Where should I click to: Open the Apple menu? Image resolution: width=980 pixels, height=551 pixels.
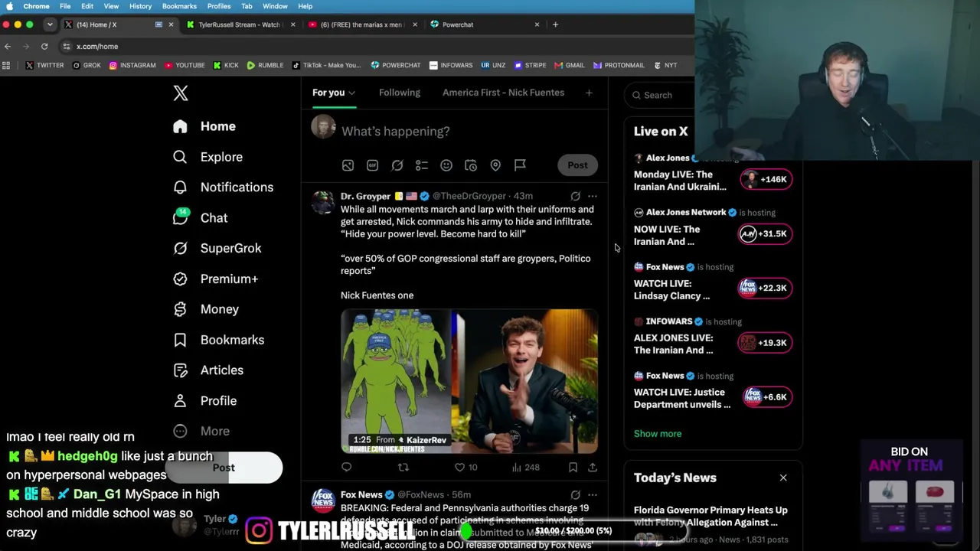click(x=9, y=6)
